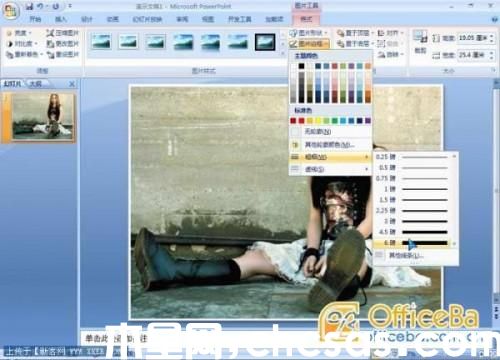The width and height of the screenshot is (500, 360).
Task: Undo the last action
Action: point(40,6)
